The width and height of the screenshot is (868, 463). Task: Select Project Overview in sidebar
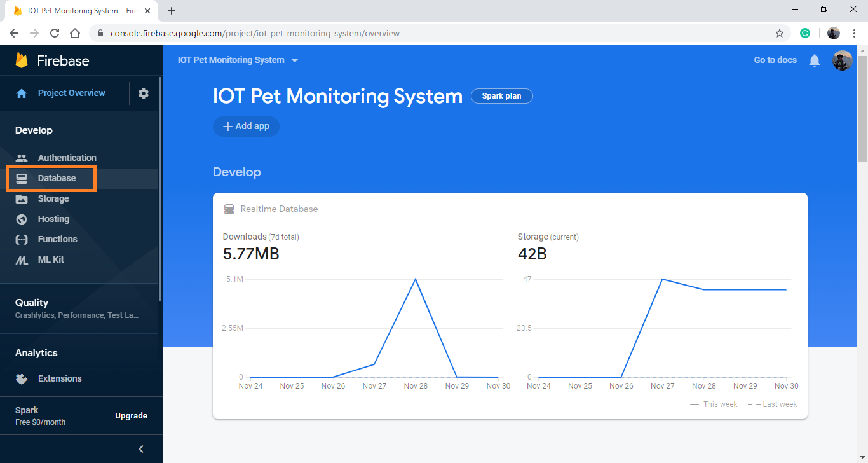(x=71, y=93)
